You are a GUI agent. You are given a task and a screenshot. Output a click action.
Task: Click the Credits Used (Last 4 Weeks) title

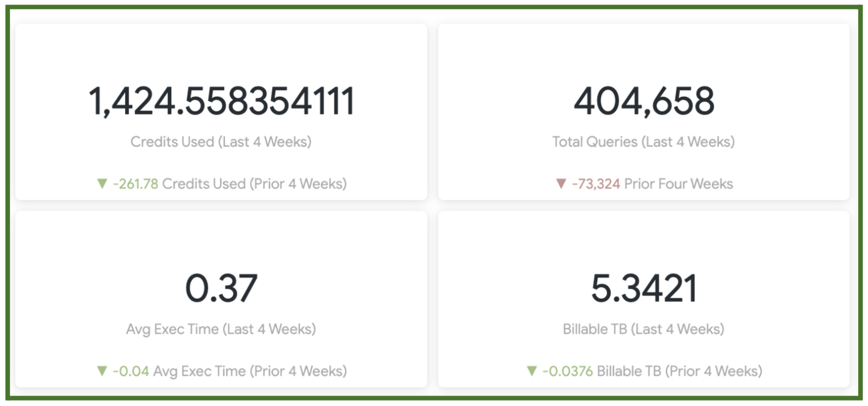[221, 141]
